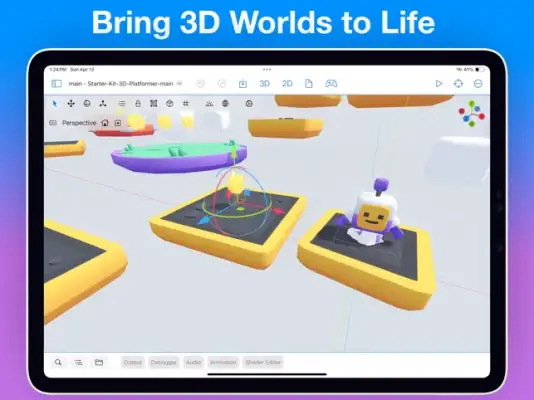Run the project with play button

click(x=439, y=83)
